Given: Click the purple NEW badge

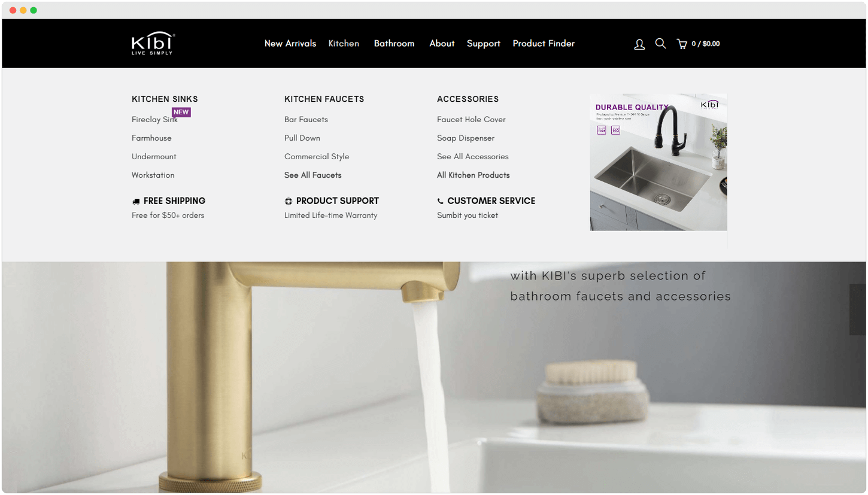Looking at the screenshot, I should 181,112.
